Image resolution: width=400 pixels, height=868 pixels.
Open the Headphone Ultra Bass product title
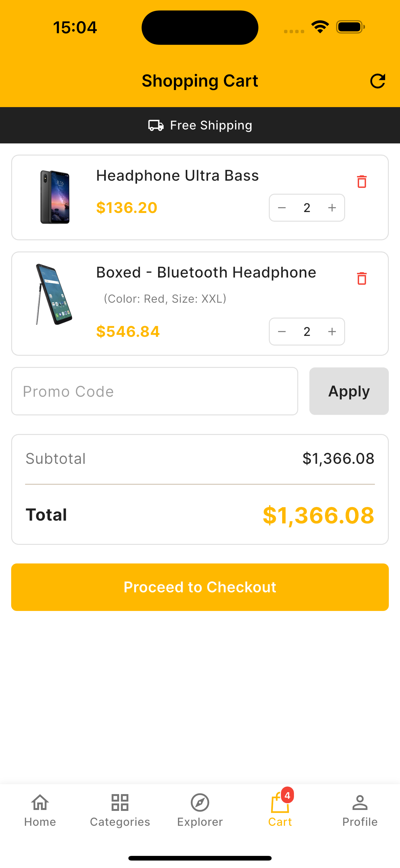(x=177, y=175)
